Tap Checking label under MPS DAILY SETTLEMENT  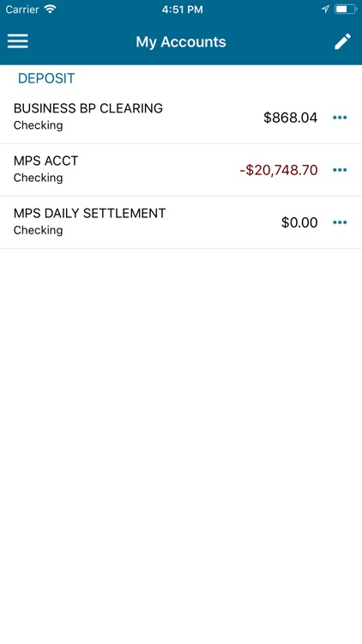tap(38, 230)
